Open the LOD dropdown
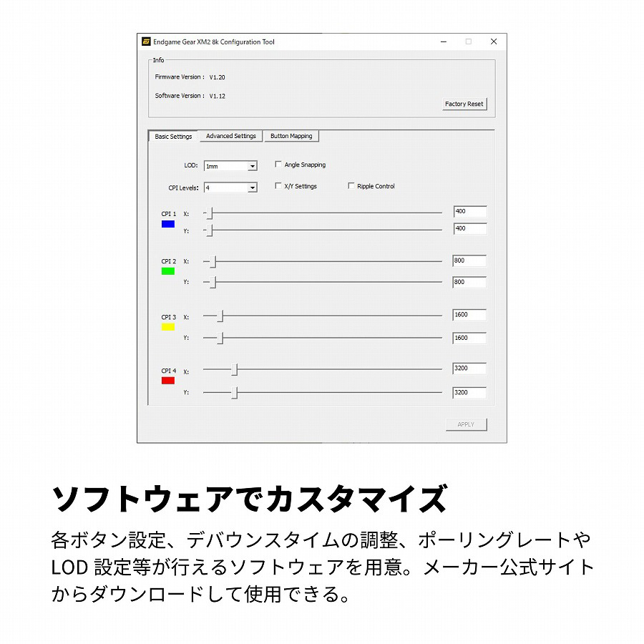The image size is (644, 644). (252, 166)
